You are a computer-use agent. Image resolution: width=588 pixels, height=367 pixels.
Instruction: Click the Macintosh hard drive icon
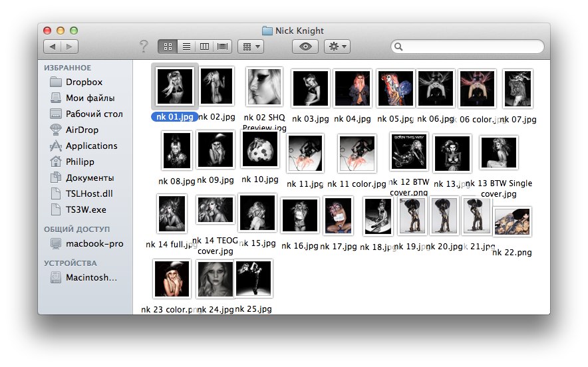coord(56,277)
